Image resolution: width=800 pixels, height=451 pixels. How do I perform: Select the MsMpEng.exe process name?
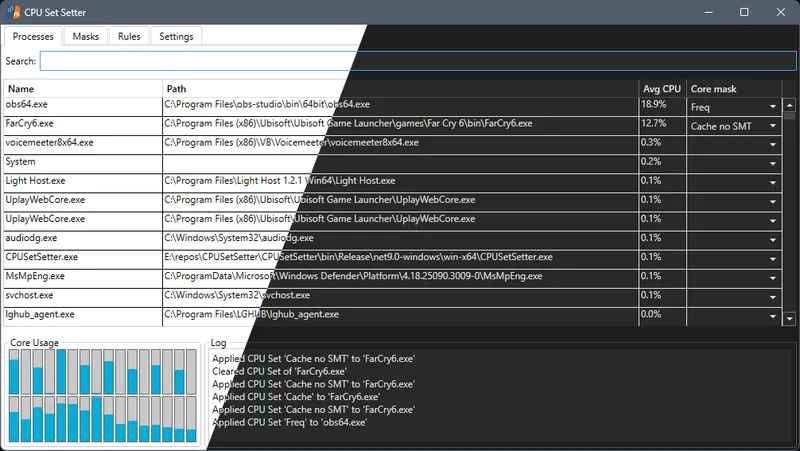pyautogui.click(x=35, y=276)
